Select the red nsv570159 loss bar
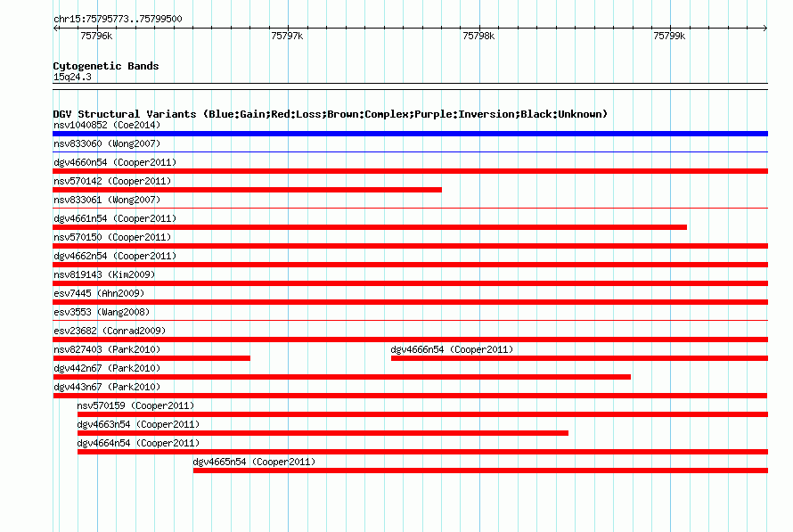The height and width of the screenshot is (532, 793). 423,414
